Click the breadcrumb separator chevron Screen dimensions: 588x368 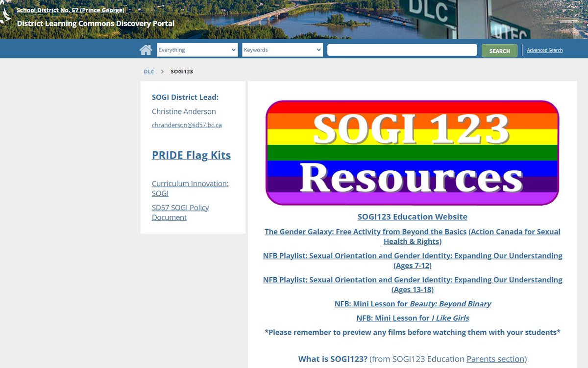[162, 72]
